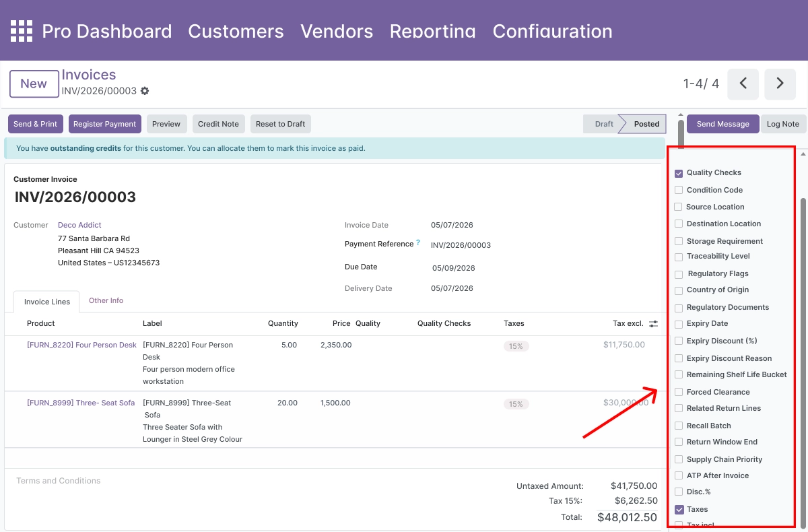Click quantity 5.00 cell

tap(289, 345)
